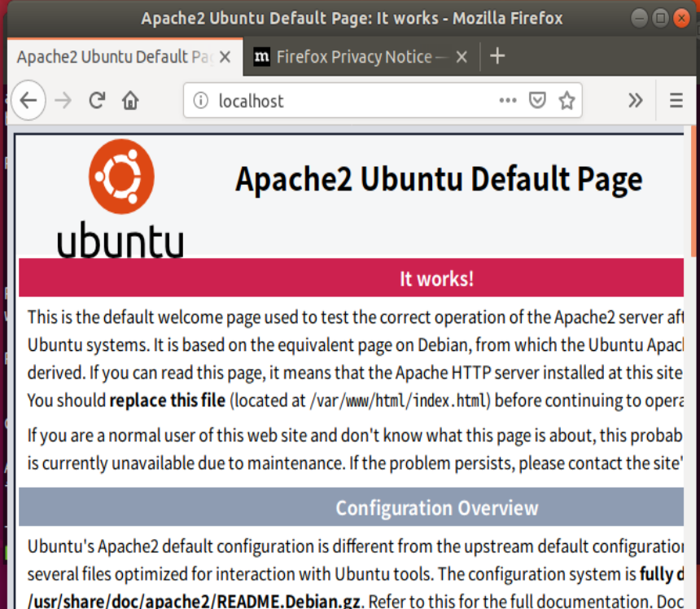The width and height of the screenshot is (700, 609).
Task: Show site information for localhost
Action: point(201,100)
